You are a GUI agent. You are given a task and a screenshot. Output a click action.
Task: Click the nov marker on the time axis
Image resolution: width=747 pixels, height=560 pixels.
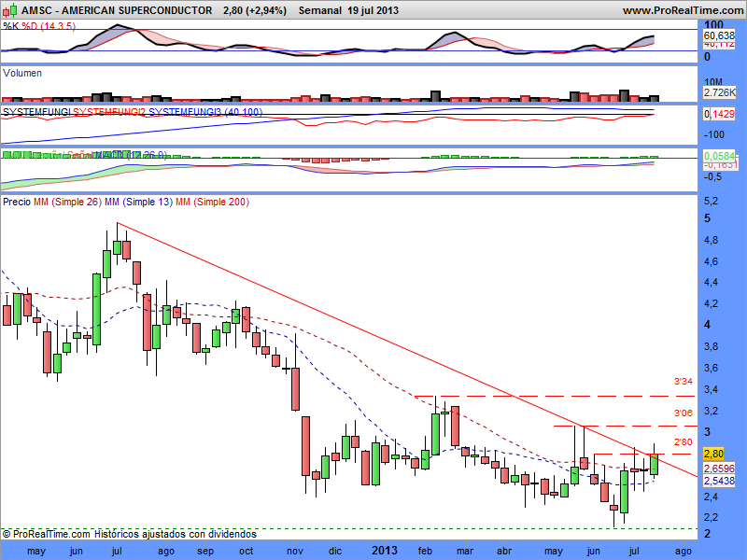point(295,552)
